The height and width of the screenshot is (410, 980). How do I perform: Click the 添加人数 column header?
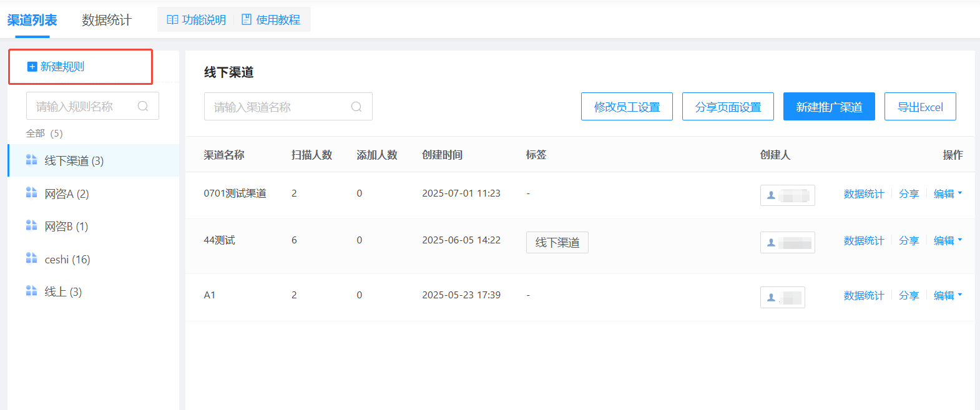tap(377, 155)
